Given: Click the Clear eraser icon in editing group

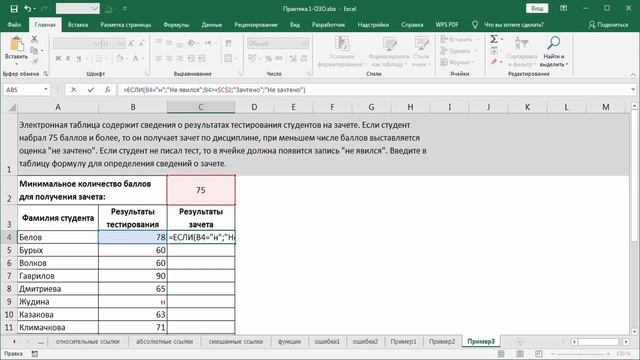Looking at the screenshot, I should pyautogui.click(x=494, y=62).
